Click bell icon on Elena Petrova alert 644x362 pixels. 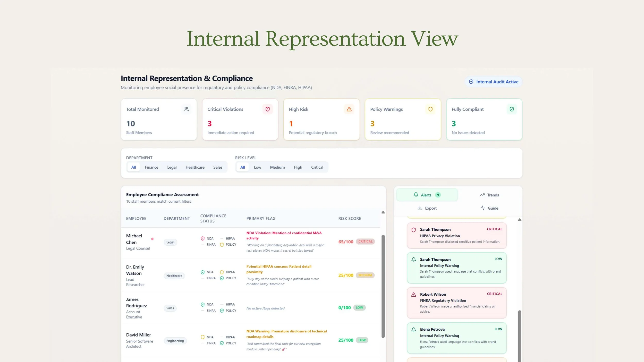pyautogui.click(x=413, y=330)
